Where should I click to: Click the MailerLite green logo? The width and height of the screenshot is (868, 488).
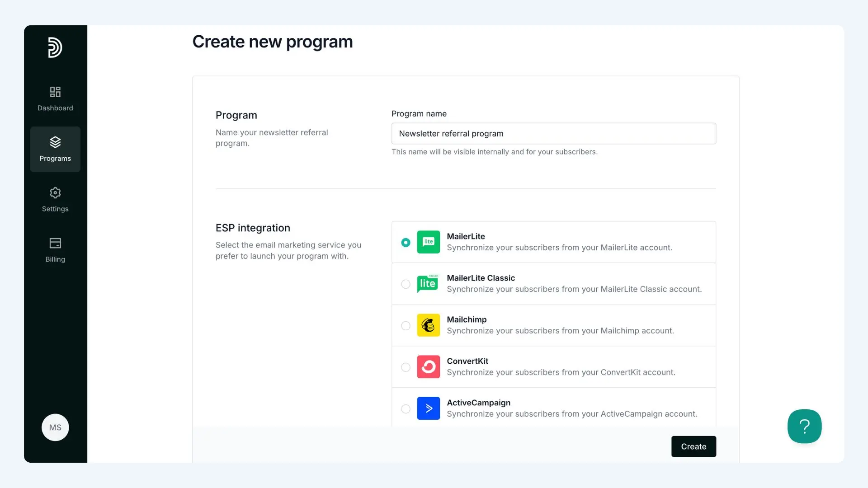click(428, 242)
